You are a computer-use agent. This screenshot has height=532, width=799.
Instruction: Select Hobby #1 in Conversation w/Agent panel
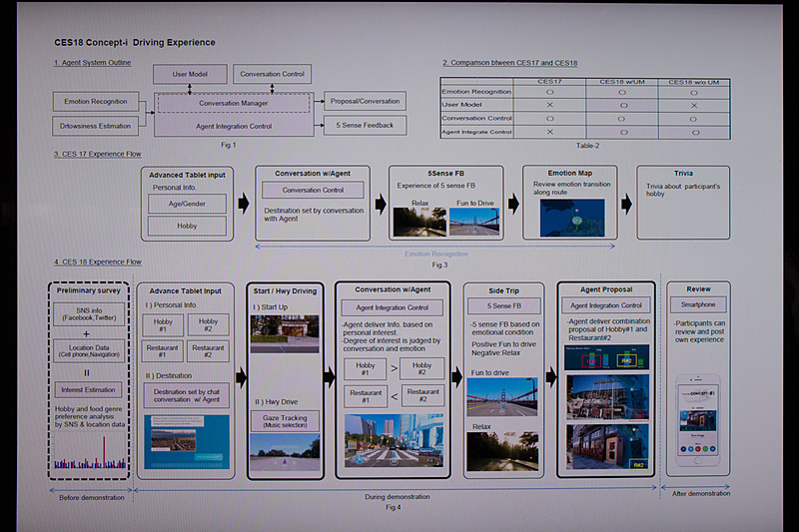(365, 369)
